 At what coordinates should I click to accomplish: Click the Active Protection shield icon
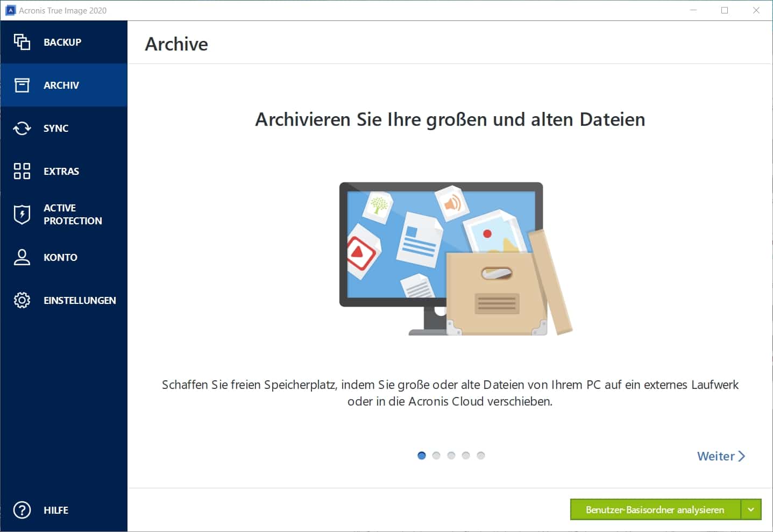coord(22,214)
